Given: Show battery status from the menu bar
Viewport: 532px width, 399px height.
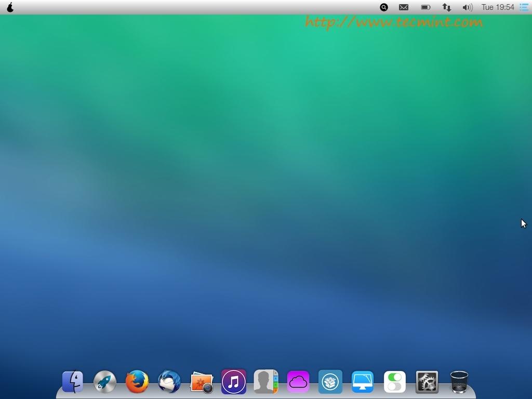Looking at the screenshot, I should [x=425, y=7].
